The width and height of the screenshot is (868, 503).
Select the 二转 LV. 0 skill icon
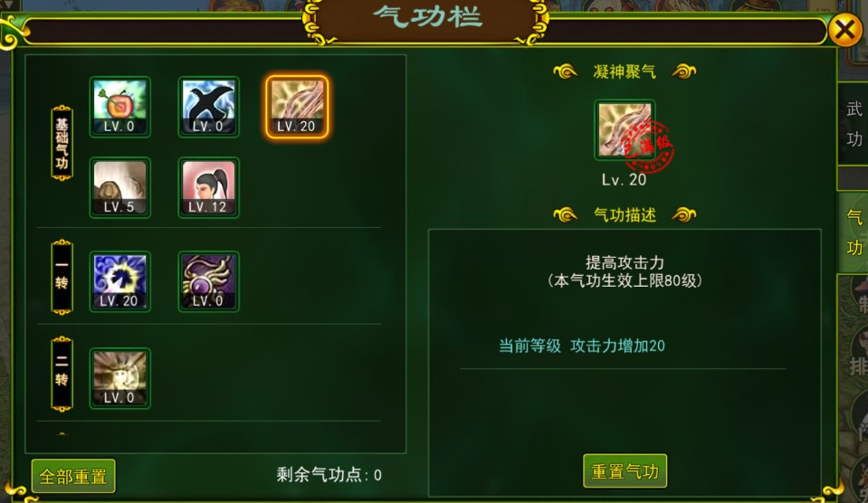[x=119, y=378]
